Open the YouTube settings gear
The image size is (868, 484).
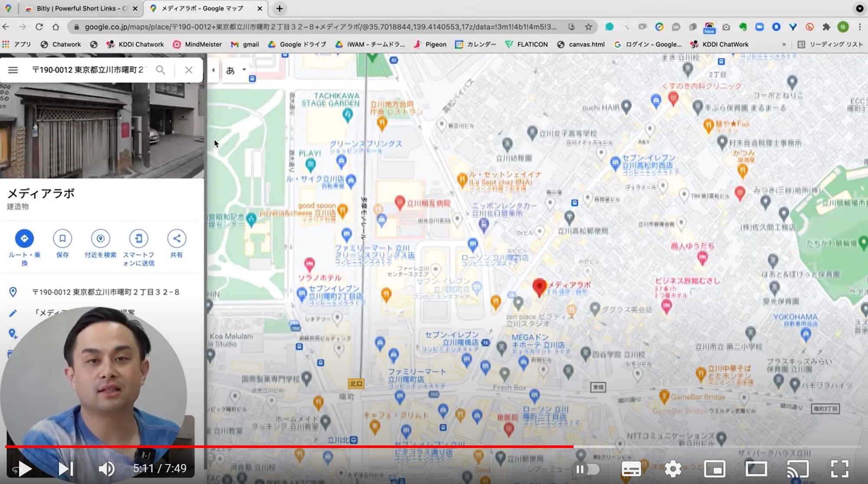pyautogui.click(x=673, y=469)
